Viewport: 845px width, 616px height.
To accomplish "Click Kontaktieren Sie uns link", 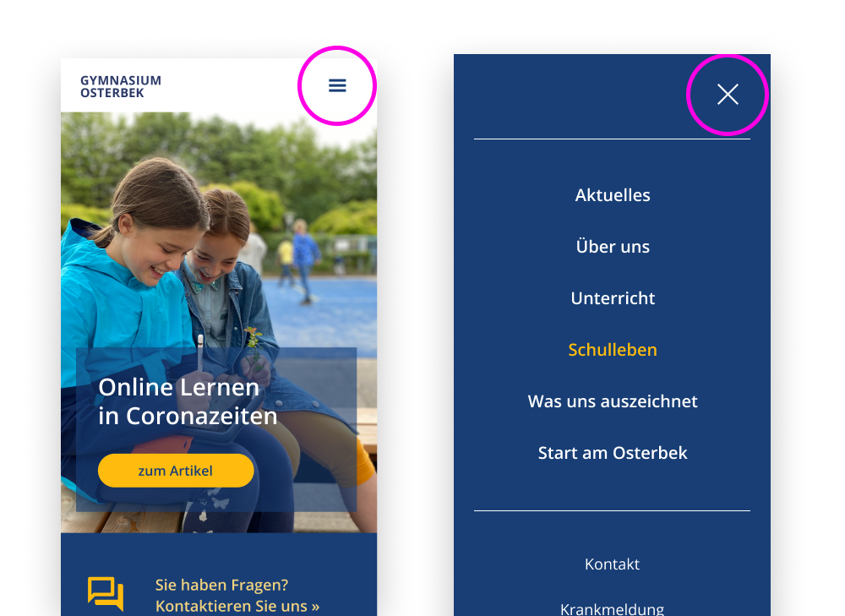I will tap(237, 606).
